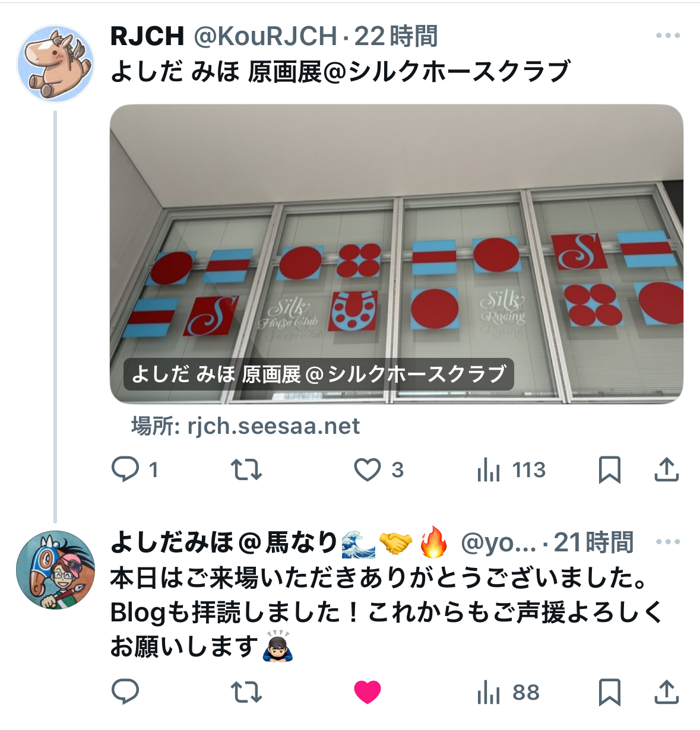Open @KouRJCH username handle

click(x=265, y=36)
